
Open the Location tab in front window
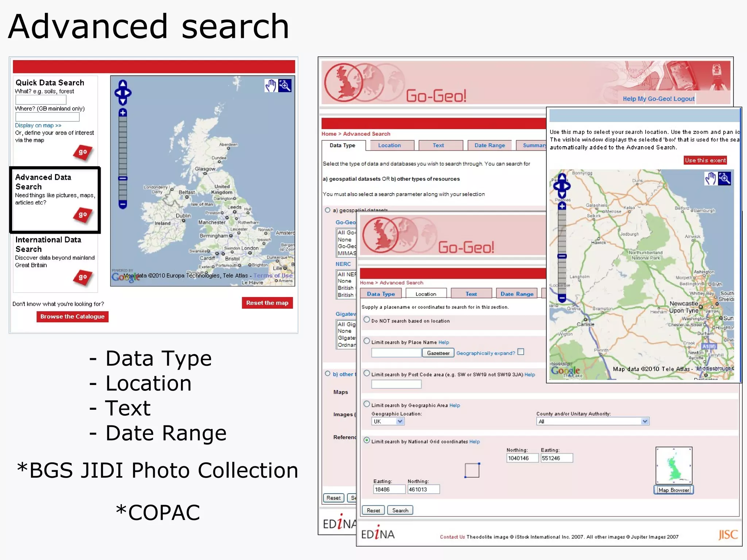click(x=426, y=293)
